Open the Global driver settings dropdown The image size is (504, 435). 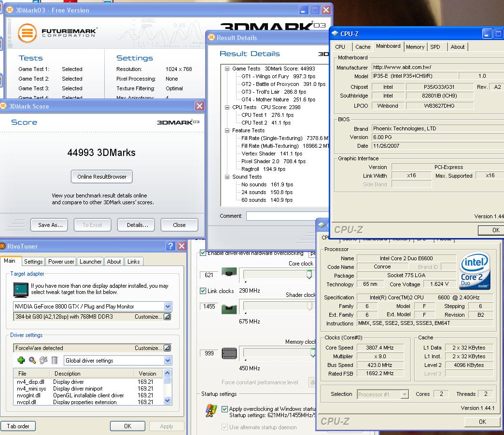[x=168, y=361]
